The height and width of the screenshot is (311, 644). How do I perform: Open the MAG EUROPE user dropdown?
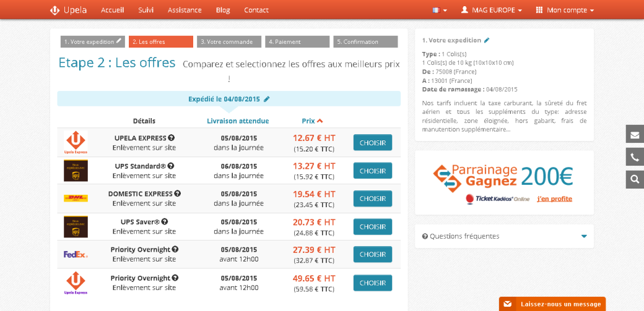(492, 10)
